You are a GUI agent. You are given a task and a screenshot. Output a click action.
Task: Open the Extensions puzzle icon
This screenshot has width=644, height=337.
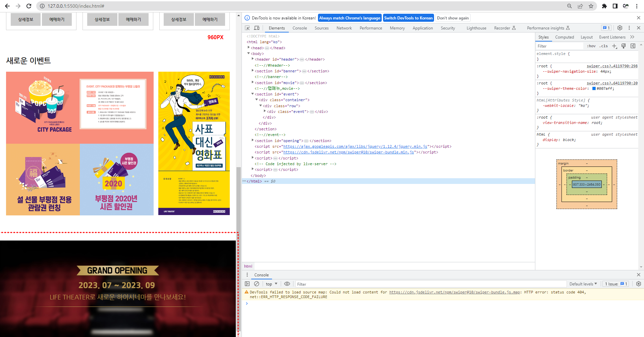pyautogui.click(x=604, y=6)
